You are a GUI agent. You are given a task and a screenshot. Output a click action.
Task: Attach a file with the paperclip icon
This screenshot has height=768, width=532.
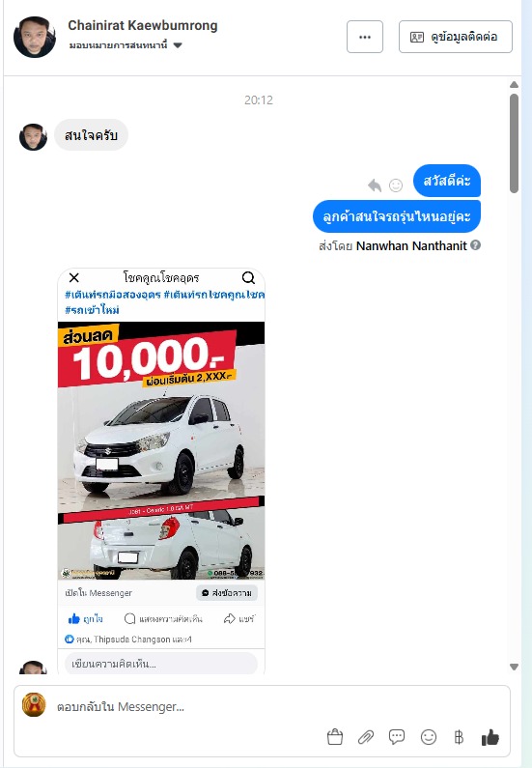(366, 737)
